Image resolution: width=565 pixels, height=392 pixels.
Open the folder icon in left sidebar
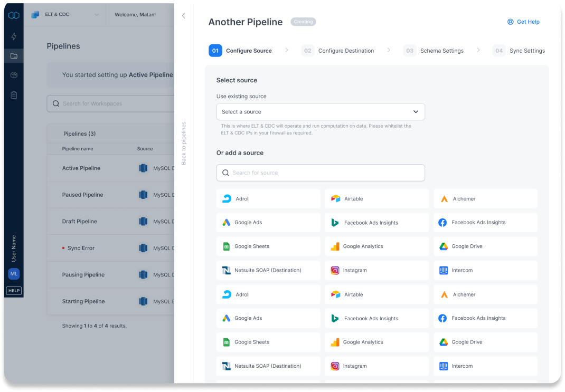pos(14,56)
